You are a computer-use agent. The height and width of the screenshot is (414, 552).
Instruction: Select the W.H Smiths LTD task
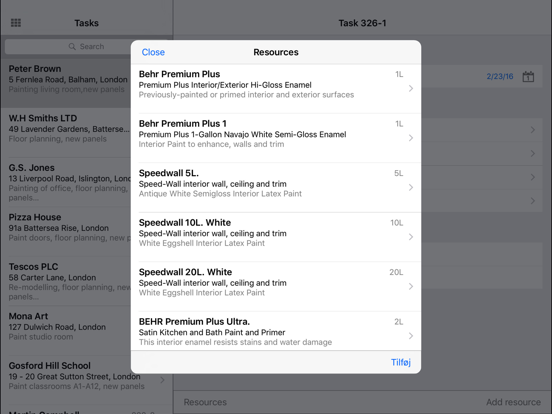[66, 133]
